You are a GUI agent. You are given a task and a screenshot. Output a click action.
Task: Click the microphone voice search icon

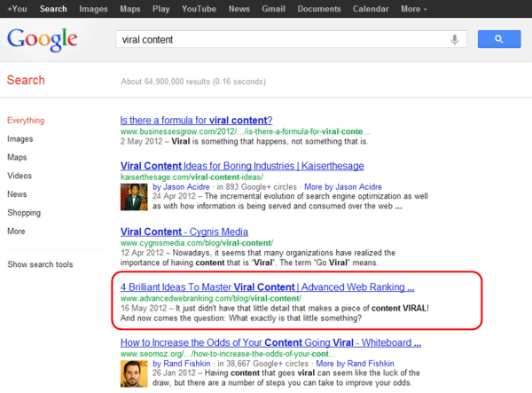454,40
